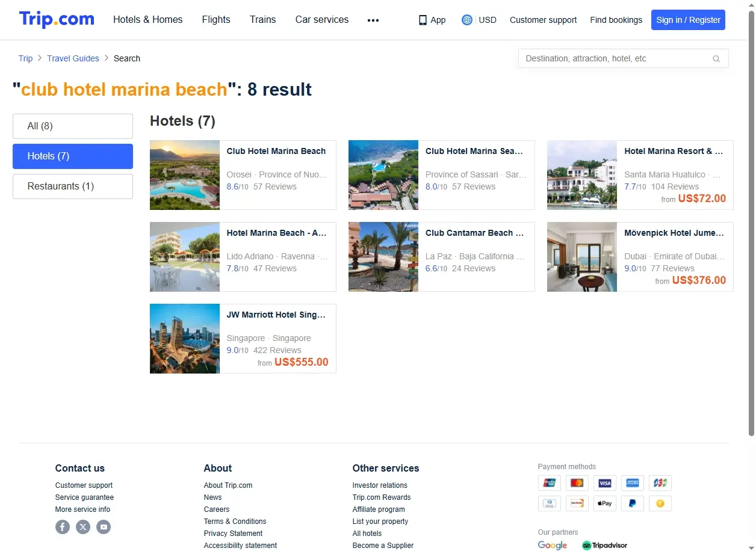Click the JW Marriott Hotel Sing... title

point(276,315)
